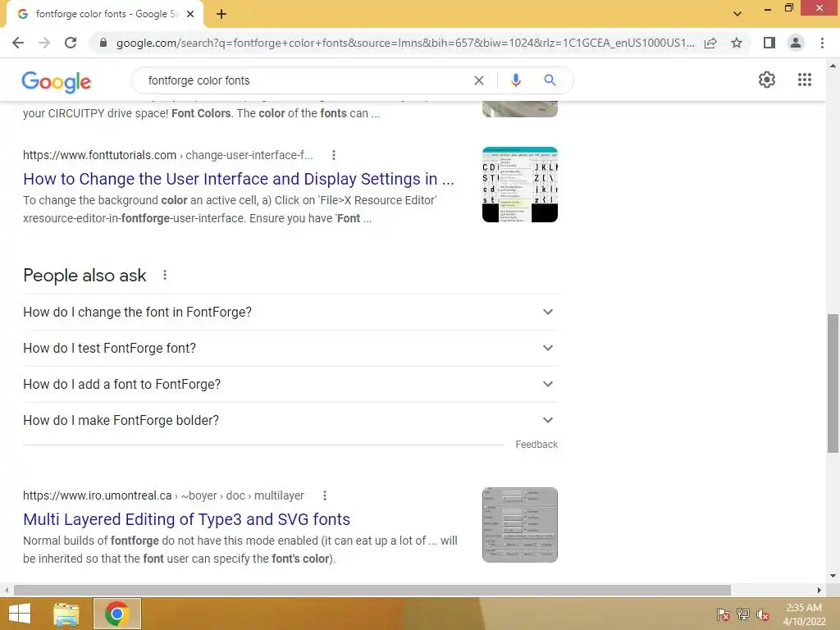Click the scroll-up arrow of the page
840x630 pixels.
[833, 66]
